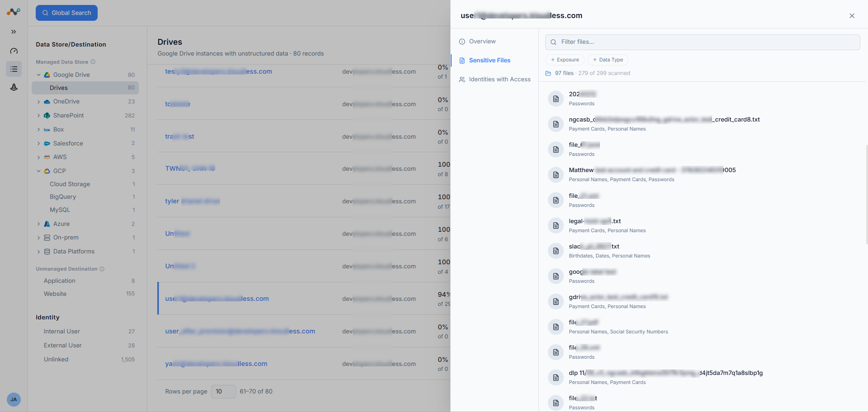Click the OneDrive cloud icon
Viewport: 868px width, 412px height.
(x=47, y=102)
